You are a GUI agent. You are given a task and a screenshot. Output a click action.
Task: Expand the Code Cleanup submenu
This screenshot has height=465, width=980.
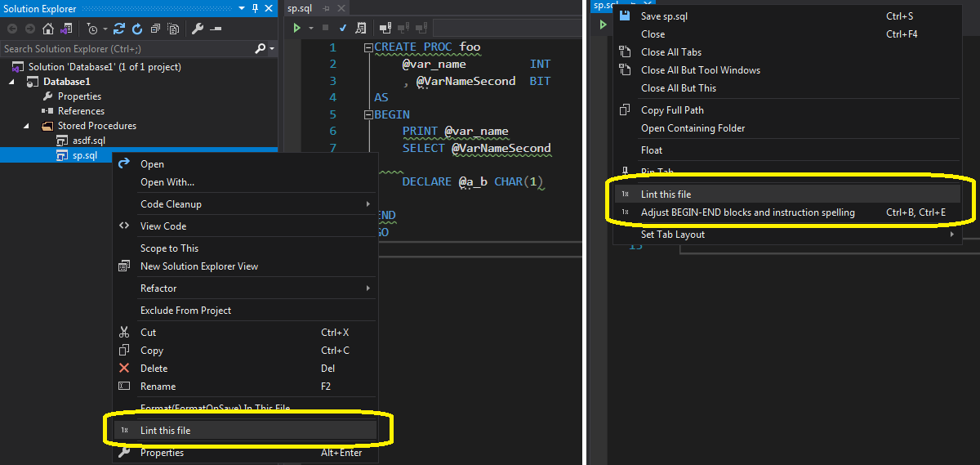point(244,204)
